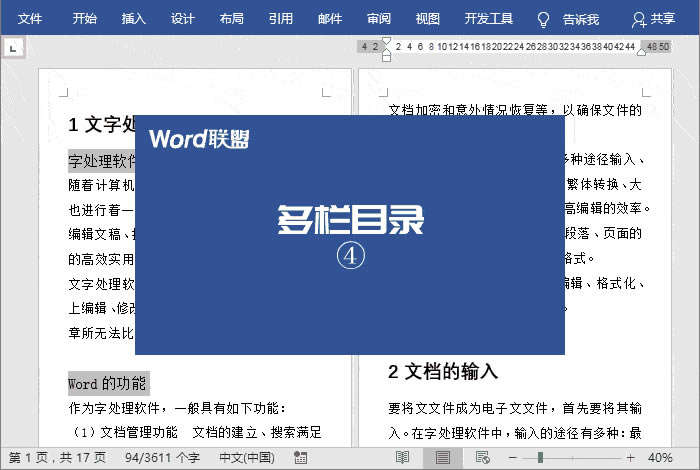Open zoom dialog via 40% level
700x470 pixels.
(x=660, y=458)
